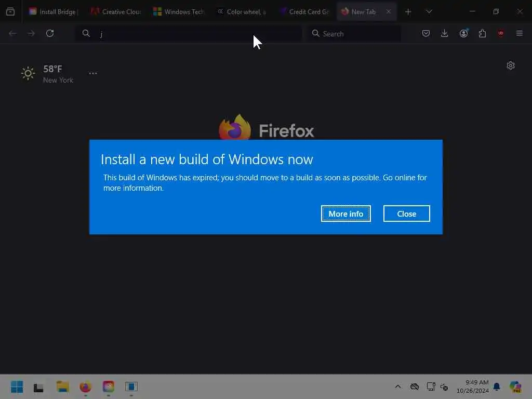Open Pocket save icon
The height and width of the screenshot is (399, 532).
pos(426,33)
